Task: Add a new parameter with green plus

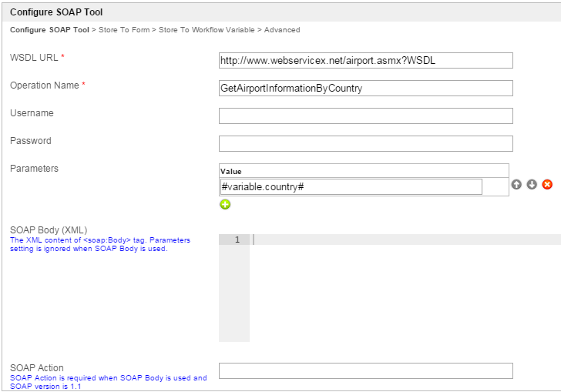Action: pyautogui.click(x=225, y=204)
